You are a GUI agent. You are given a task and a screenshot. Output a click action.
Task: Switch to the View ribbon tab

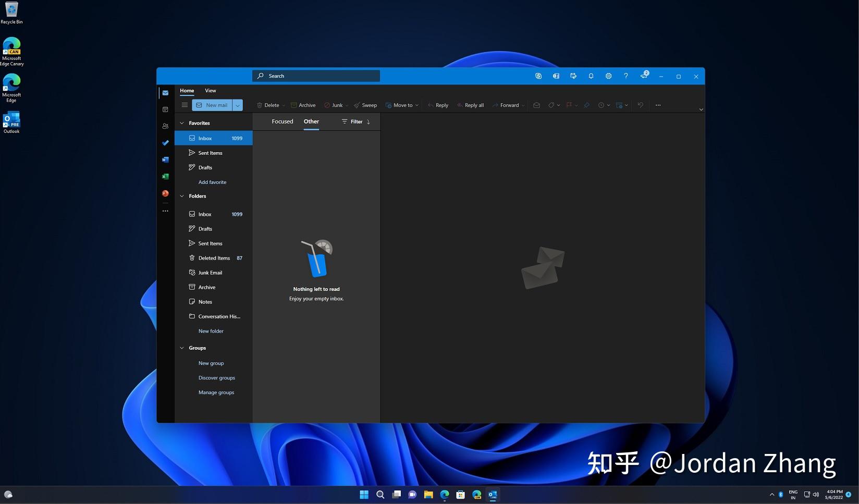click(x=210, y=91)
